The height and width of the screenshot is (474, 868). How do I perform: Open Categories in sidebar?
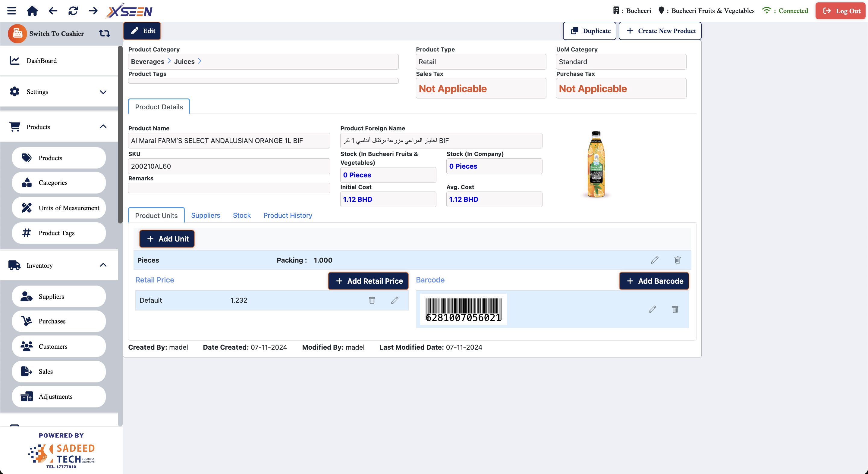[59, 182]
